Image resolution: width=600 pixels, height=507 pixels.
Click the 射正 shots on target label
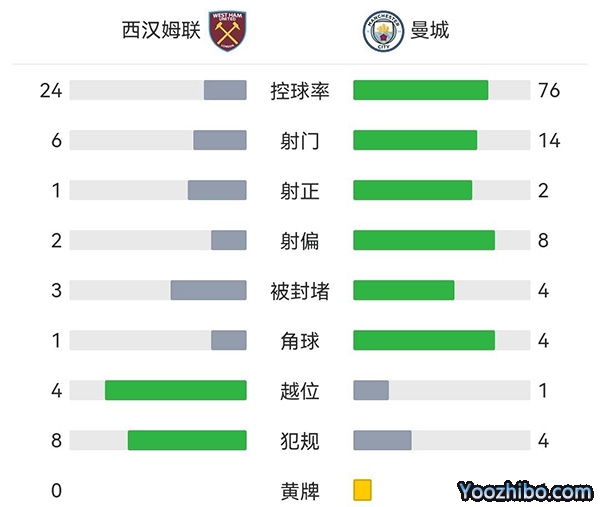tap(300, 191)
